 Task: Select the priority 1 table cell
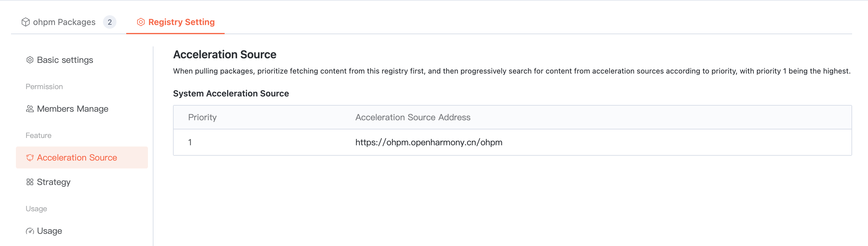pyautogui.click(x=190, y=142)
